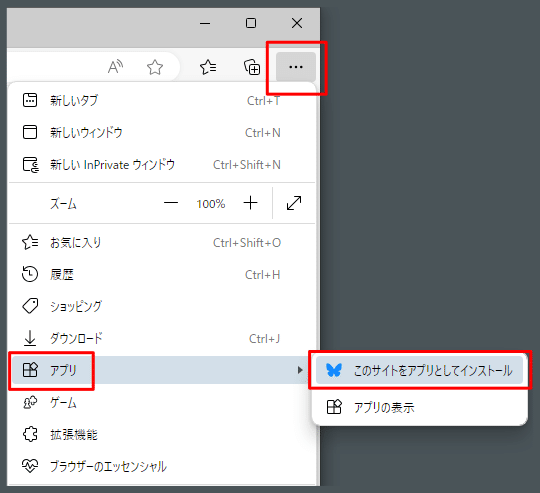The width and height of the screenshot is (540, 493).
Task: Click the blue butterfly site icon
Action: (334, 370)
